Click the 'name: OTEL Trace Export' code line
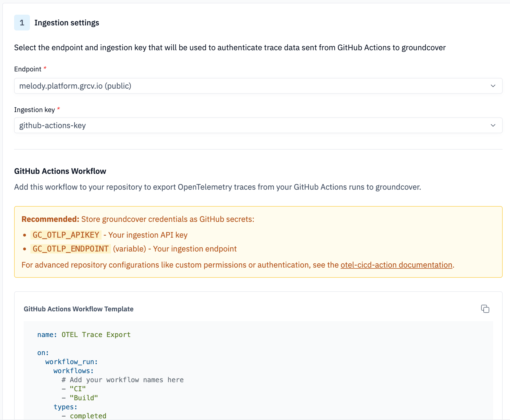This screenshot has width=510, height=420. click(x=84, y=335)
